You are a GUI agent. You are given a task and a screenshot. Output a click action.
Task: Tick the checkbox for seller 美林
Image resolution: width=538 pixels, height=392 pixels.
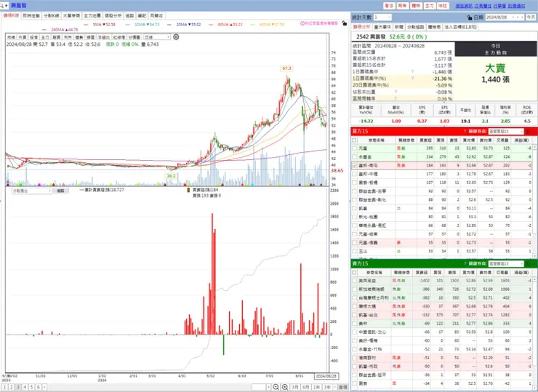pos(355,324)
